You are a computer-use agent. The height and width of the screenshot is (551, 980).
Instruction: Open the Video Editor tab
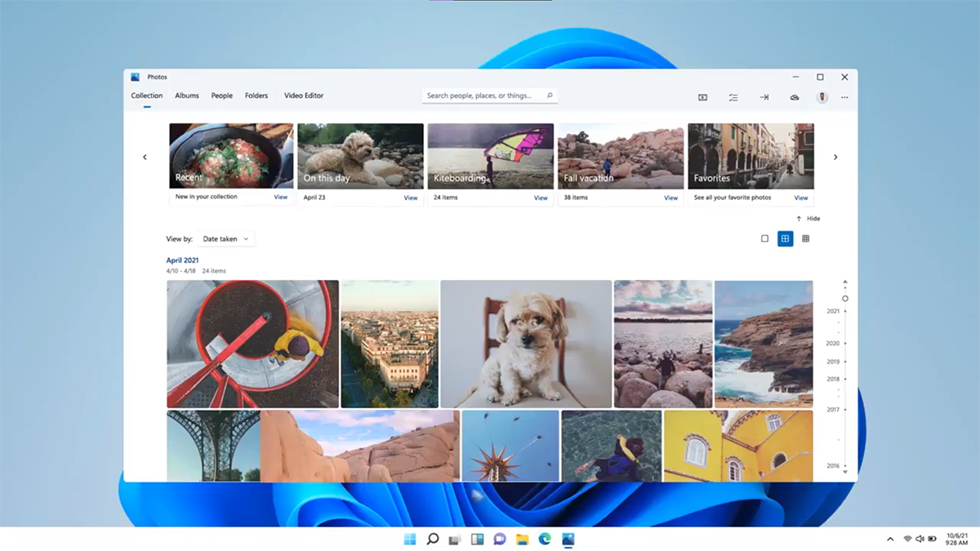[303, 96]
